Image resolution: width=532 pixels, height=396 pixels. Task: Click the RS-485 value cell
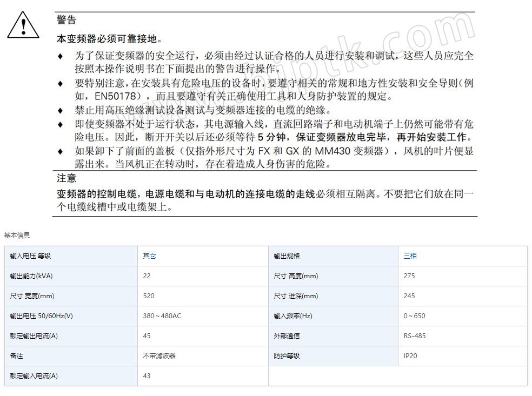(462, 336)
